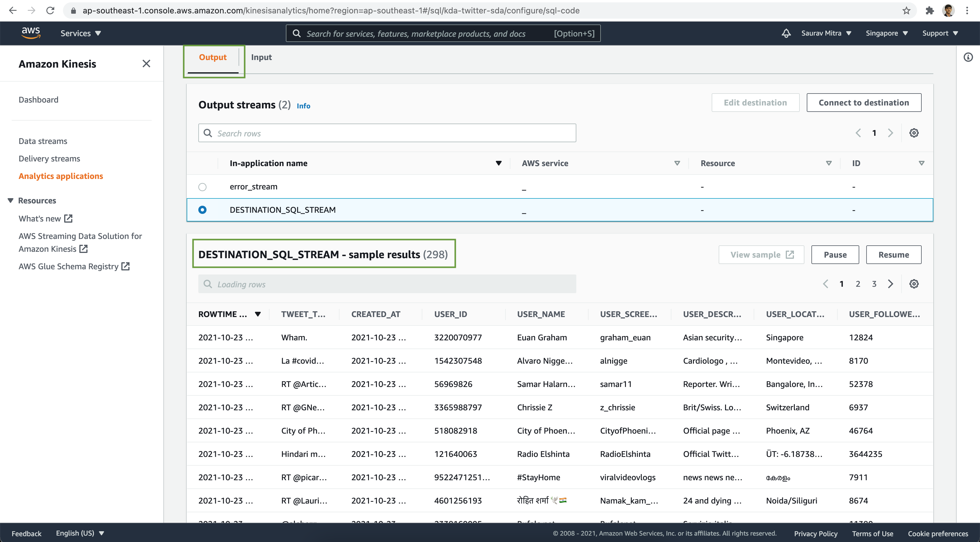Screen dimensions: 980x542
Task: Open sample results table settings gear
Action: point(914,284)
